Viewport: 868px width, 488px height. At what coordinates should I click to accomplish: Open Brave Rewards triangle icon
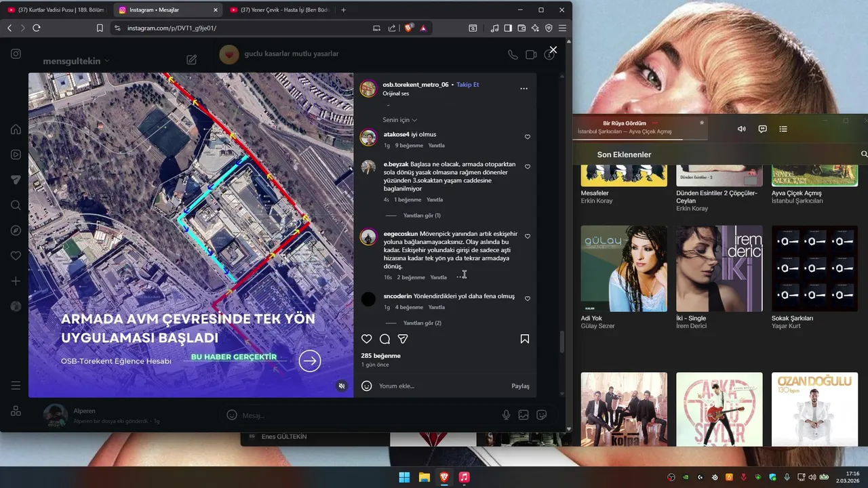(x=423, y=28)
